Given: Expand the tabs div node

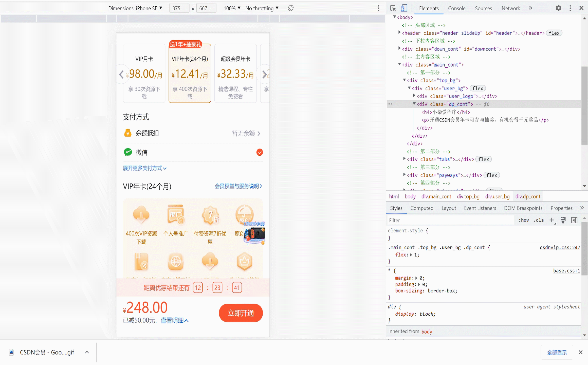Looking at the screenshot, I should (404, 159).
